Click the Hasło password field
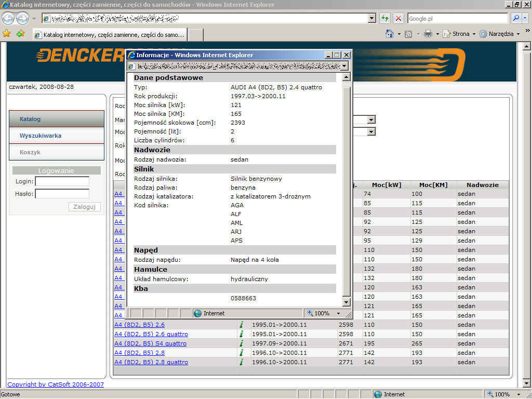This screenshot has width=532, height=399. tap(62, 194)
